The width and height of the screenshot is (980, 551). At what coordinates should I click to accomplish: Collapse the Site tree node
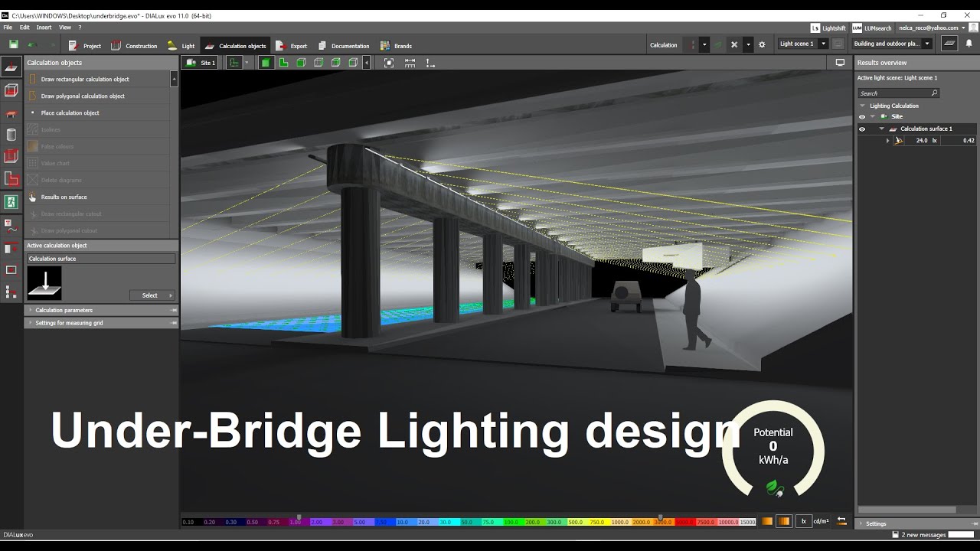(872, 117)
